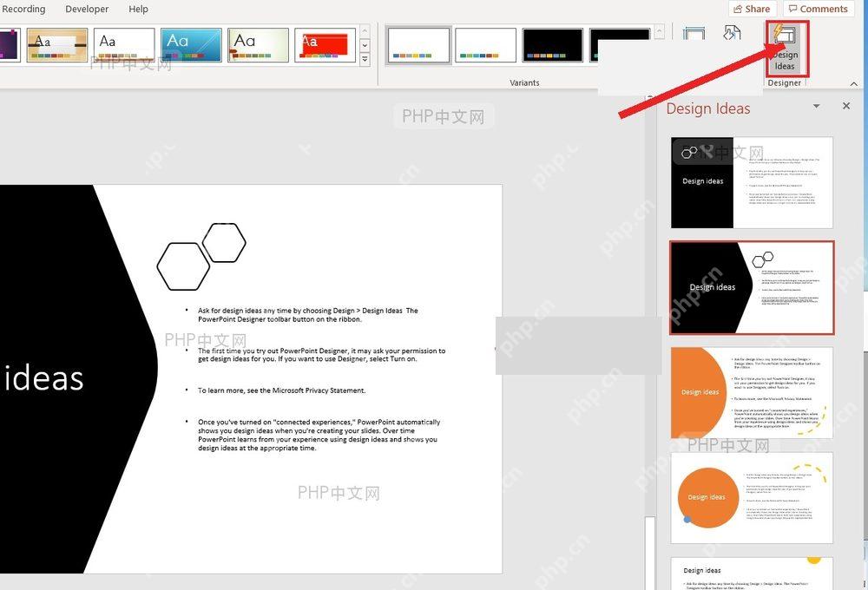Viewport: 868px width, 590px height.
Task: Open the Developer ribbon tab
Action: (87, 9)
